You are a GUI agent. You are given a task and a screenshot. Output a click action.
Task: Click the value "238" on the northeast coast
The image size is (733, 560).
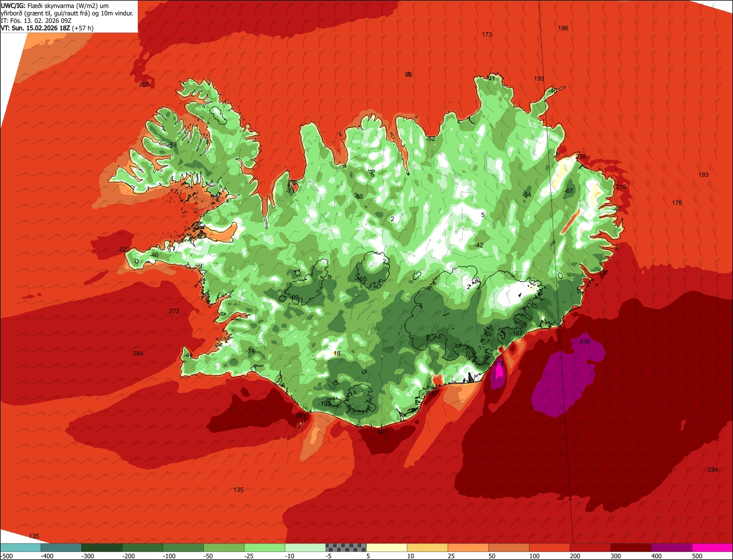[x=581, y=156]
